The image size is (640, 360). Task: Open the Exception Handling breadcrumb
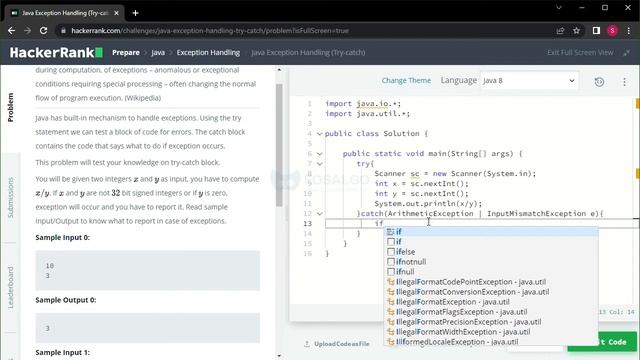click(x=208, y=52)
